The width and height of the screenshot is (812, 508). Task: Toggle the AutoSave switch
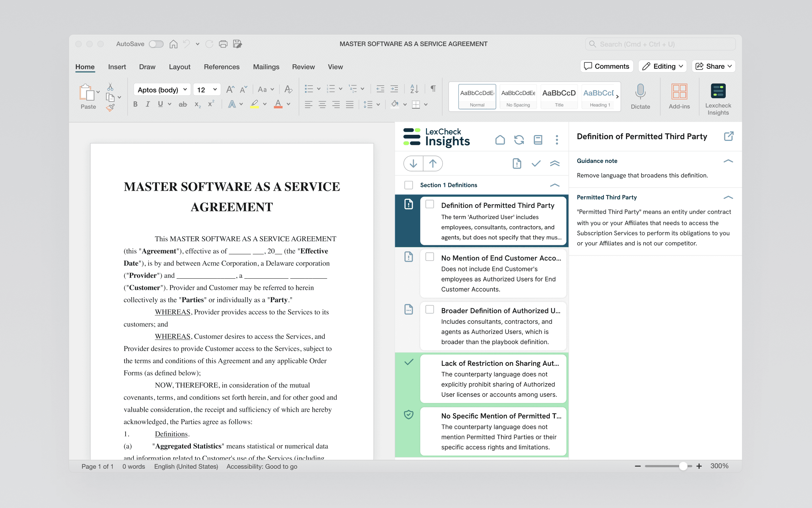(156, 44)
